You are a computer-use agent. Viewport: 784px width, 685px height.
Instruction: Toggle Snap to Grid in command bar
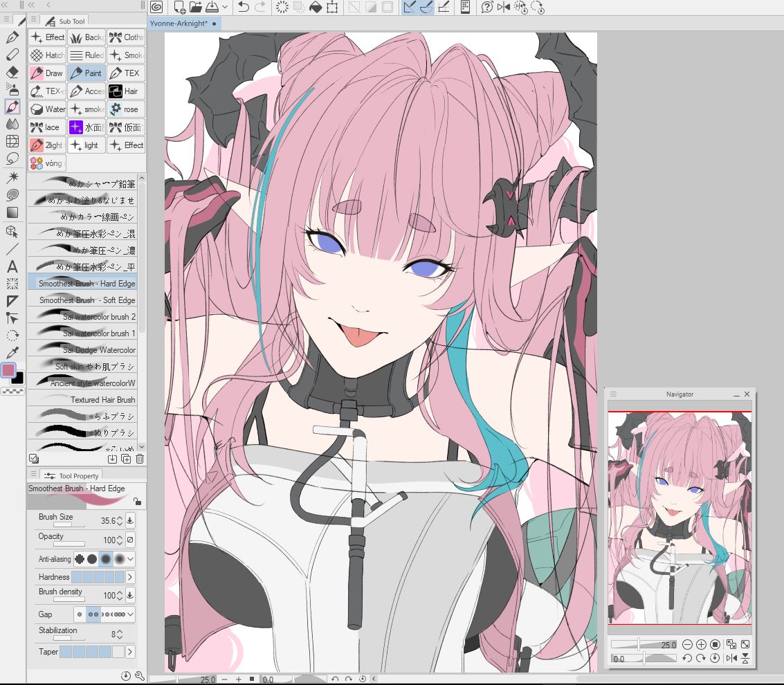[x=444, y=7]
